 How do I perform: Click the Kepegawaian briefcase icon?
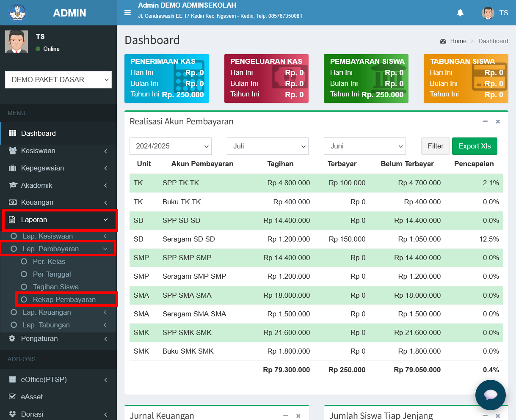click(x=12, y=168)
